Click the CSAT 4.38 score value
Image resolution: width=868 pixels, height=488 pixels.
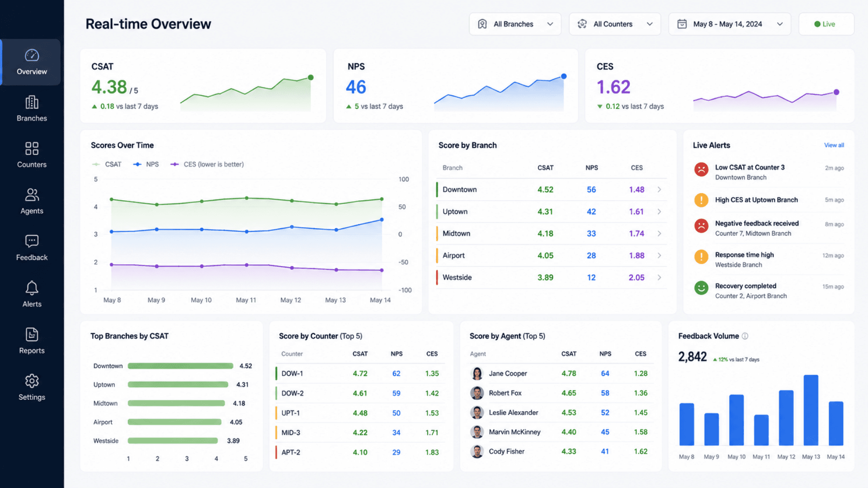point(109,87)
